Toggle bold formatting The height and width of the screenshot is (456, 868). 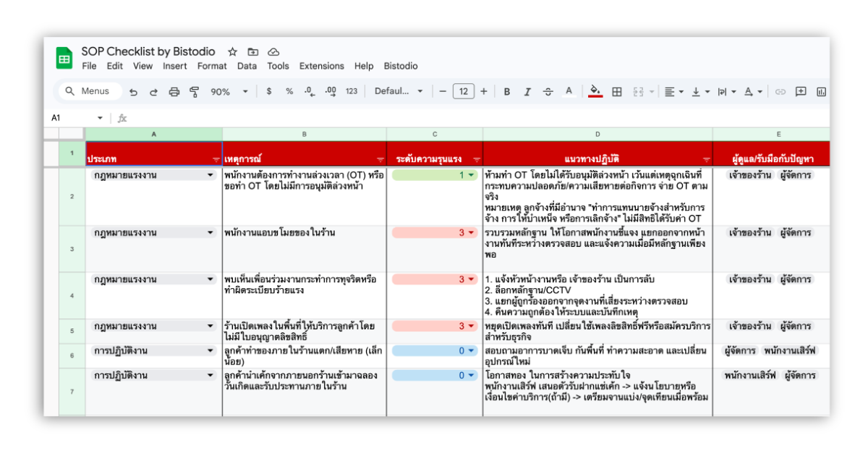pyautogui.click(x=507, y=92)
